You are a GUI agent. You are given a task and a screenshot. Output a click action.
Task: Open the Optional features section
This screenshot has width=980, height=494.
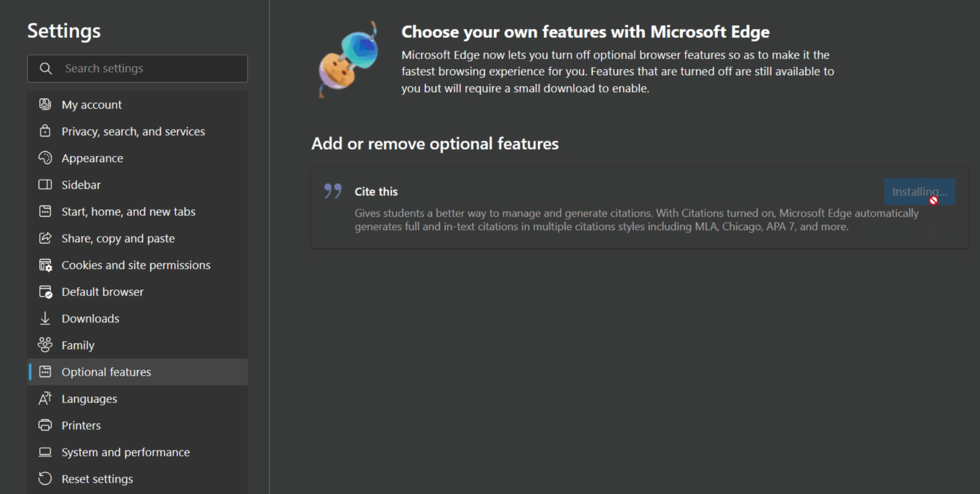coord(106,372)
